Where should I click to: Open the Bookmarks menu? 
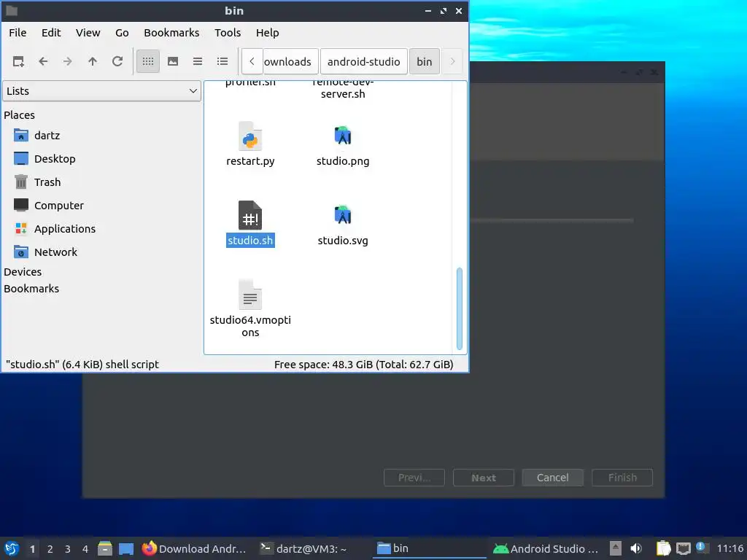click(x=171, y=33)
